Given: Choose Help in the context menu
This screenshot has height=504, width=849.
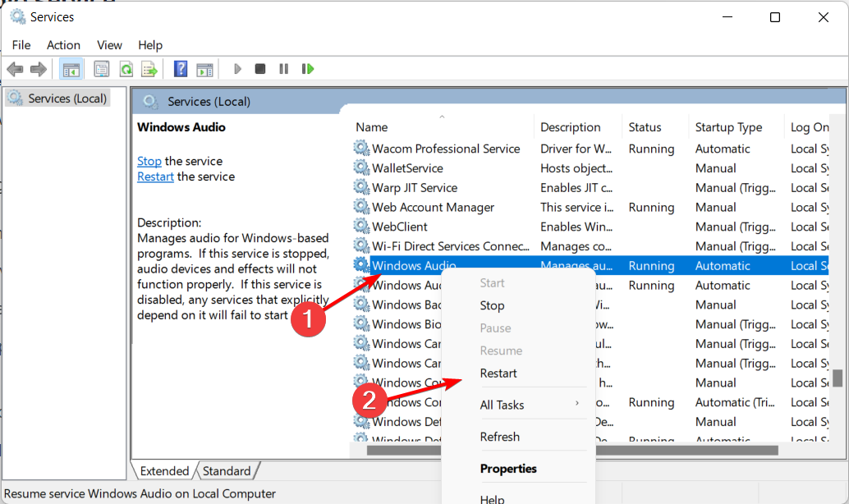Looking at the screenshot, I should coord(492,498).
